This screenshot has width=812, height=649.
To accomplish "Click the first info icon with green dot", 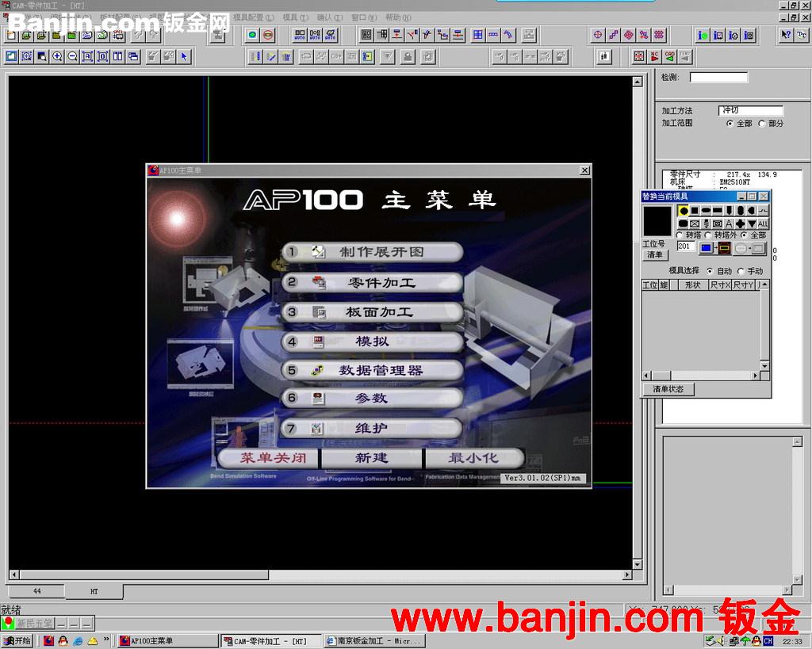I will pyautogui.click(x=703, y=35).
